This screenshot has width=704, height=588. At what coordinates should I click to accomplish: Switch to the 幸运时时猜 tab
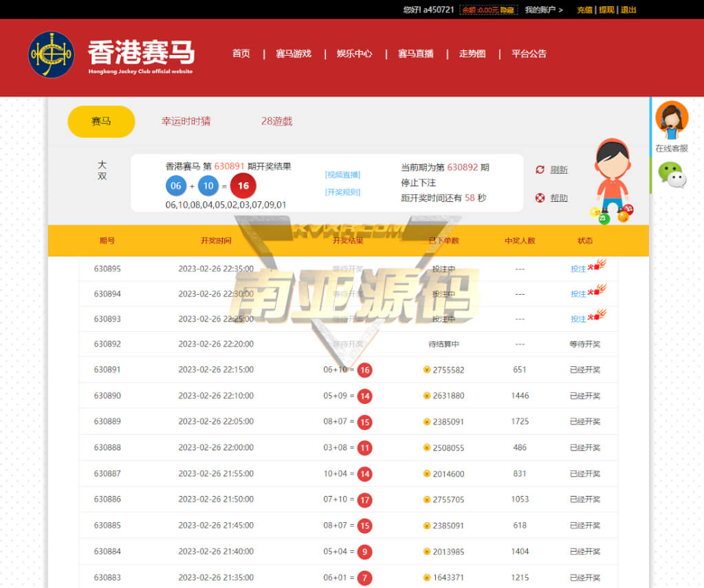click(x=186, y=121)
